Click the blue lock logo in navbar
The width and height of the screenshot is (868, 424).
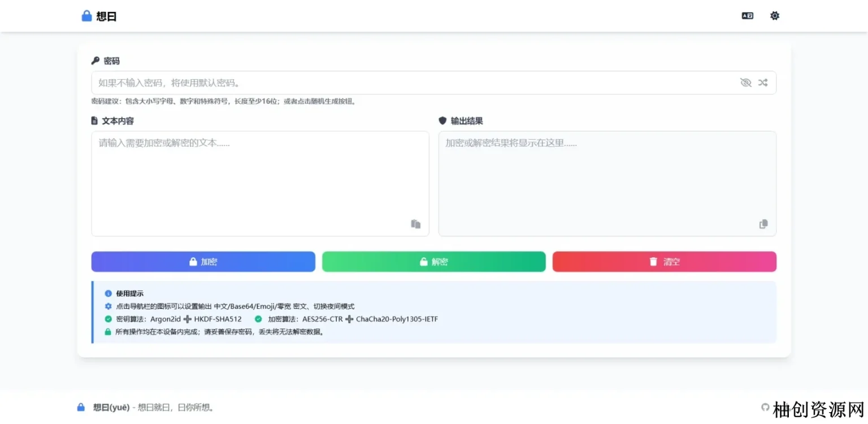[86, 16]
